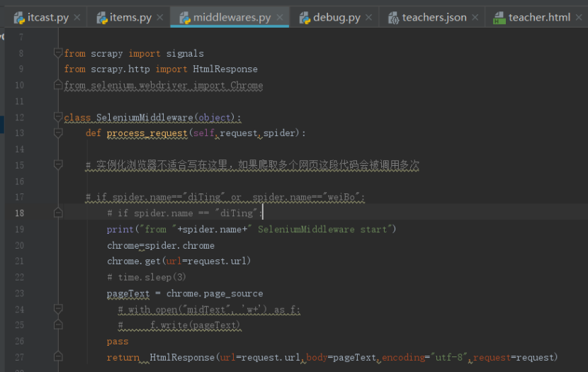Click the Chinese comment on line 15
Image resolution: width=588 pixels, height=372 pixels.
pos(252,165)
